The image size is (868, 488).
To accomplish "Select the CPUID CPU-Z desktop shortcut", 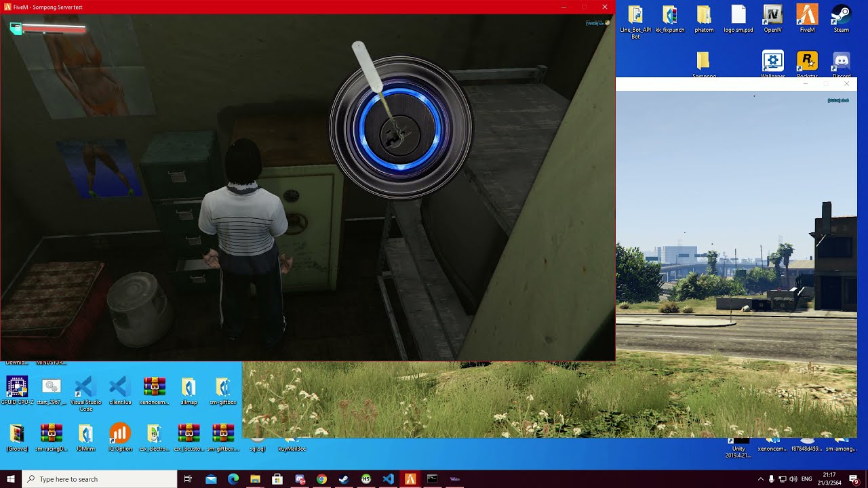I will point(17,391).
